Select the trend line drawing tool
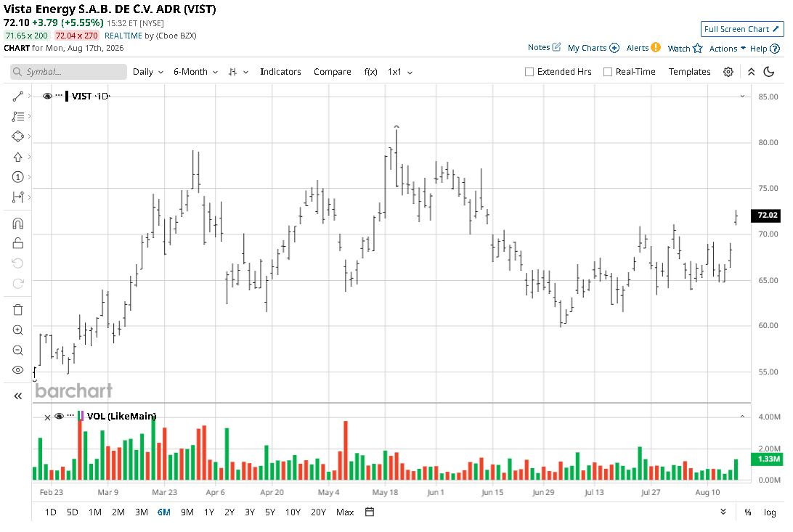This screenshot has height=532, width=793. pos(17,96)
